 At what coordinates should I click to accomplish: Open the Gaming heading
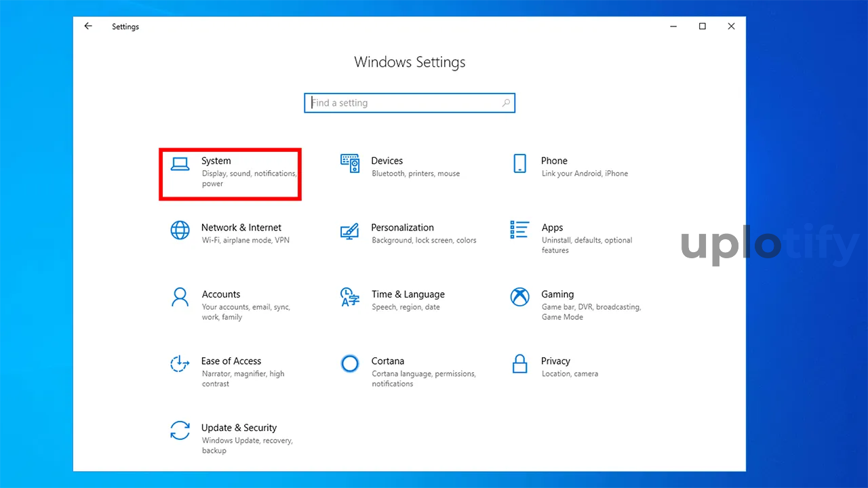click(557, 294)
